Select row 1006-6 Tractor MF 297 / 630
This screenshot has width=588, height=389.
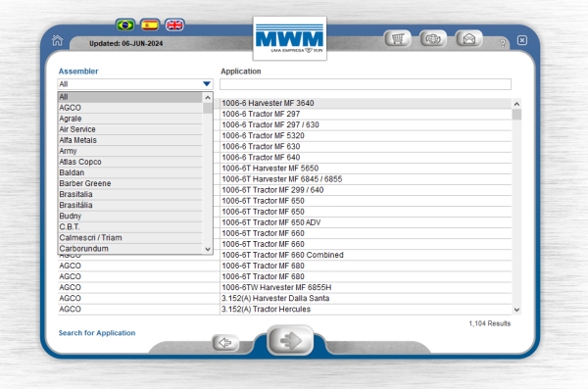pos(366,124)
